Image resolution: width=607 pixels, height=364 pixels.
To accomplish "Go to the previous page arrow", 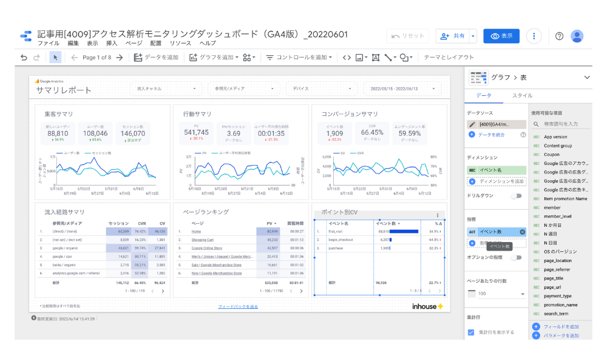I will [74, 57].
